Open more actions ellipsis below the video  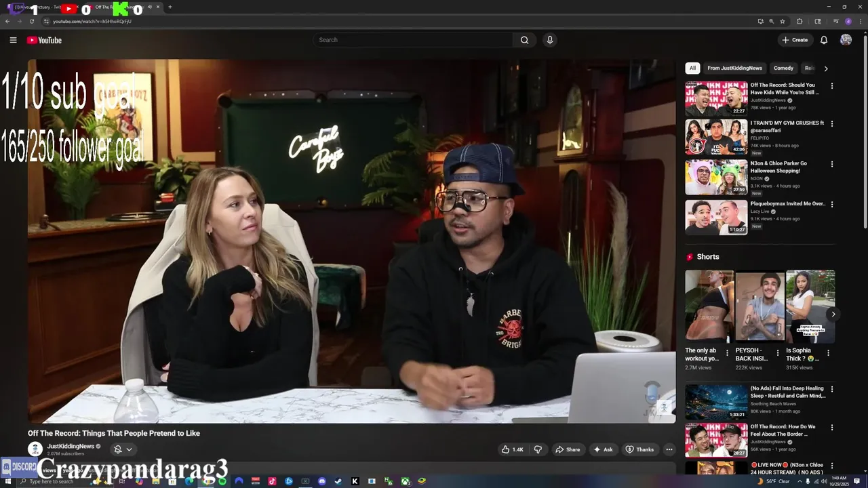click(669, 449)
